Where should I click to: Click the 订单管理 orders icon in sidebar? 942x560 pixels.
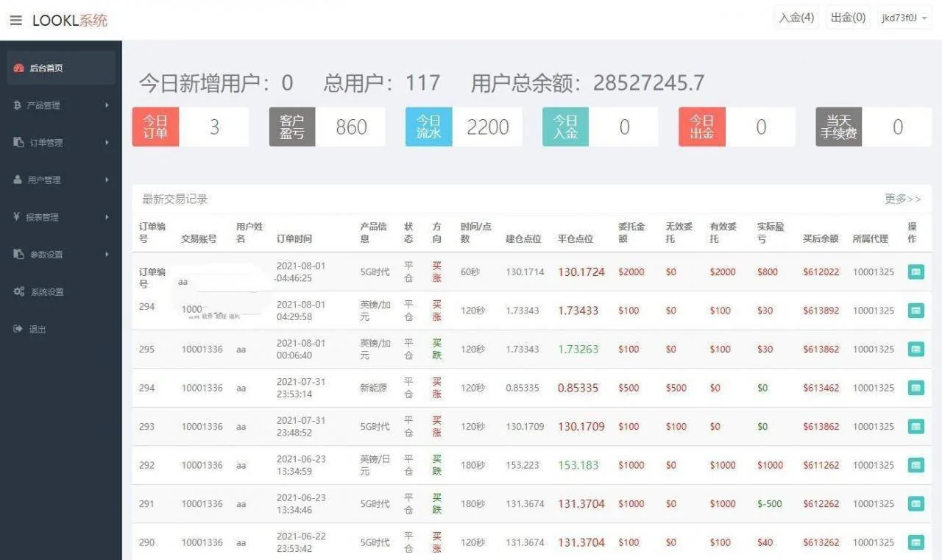(16, 142)
